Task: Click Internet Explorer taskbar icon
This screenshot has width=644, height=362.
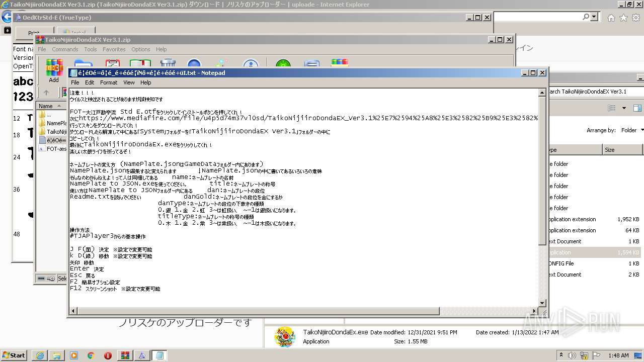Action: [40, 355]
